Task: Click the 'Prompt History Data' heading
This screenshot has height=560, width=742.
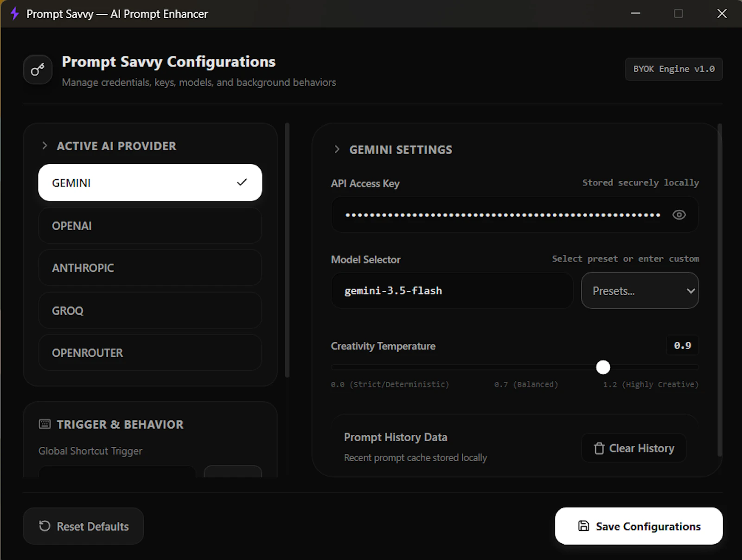Action: click(396, 437)
